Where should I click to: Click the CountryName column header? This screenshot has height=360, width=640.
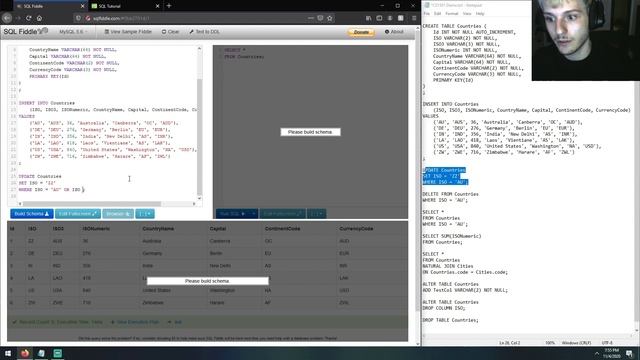coord(158,229)
